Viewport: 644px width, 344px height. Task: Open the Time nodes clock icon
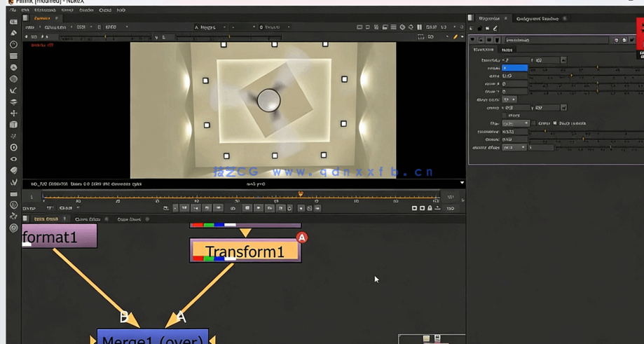[x=13, y=44]
